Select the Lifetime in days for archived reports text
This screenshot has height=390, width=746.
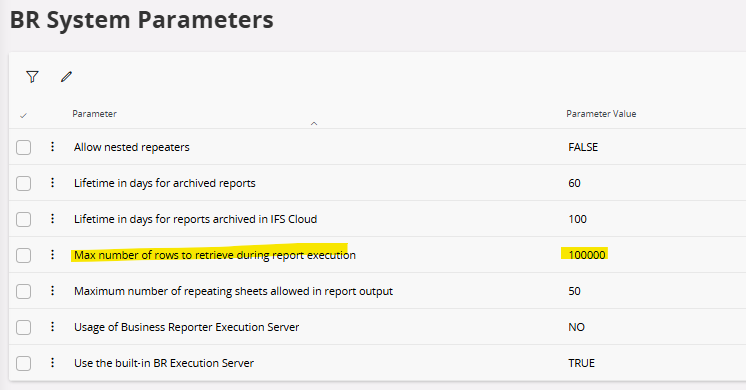pyautogui.click(x=165, y=183)
